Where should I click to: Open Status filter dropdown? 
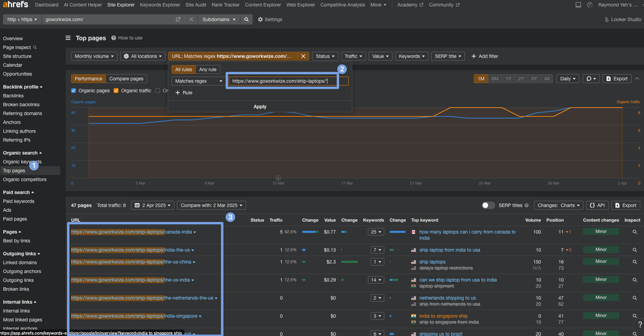point(325,56)
